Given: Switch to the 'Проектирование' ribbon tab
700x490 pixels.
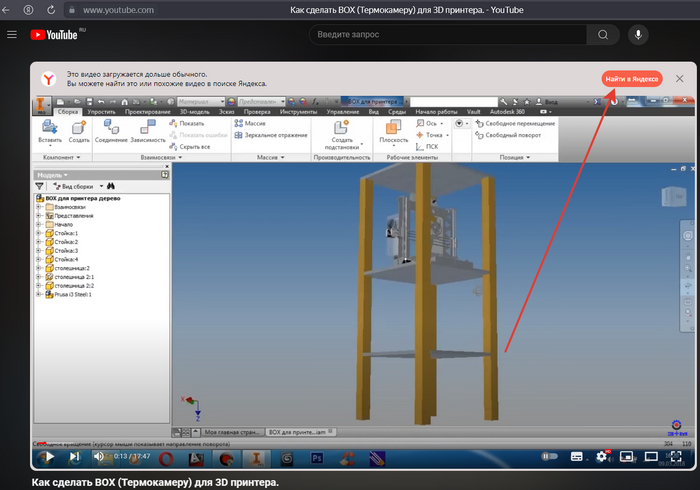Looking at the screenshot, I should pos(148,112).
